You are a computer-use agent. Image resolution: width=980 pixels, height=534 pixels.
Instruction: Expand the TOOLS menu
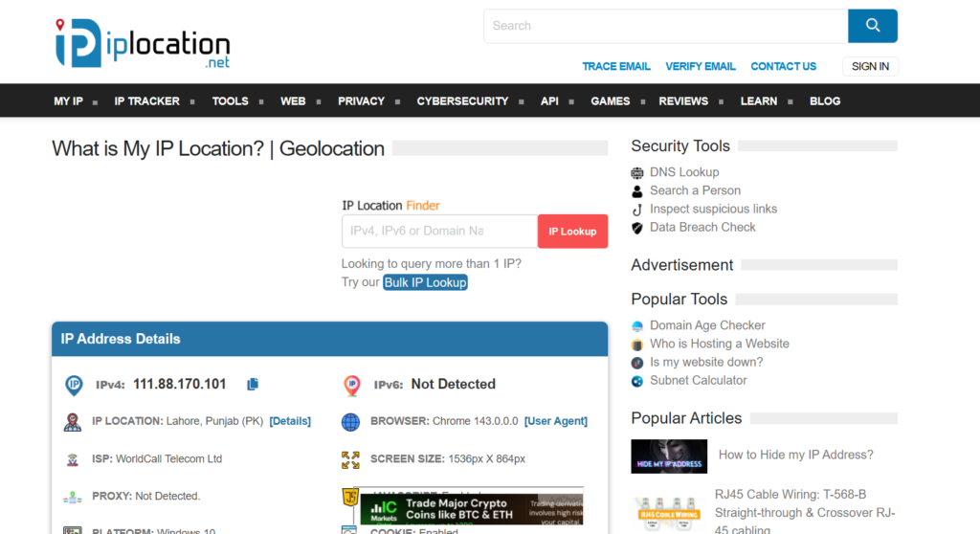(230, 101)
